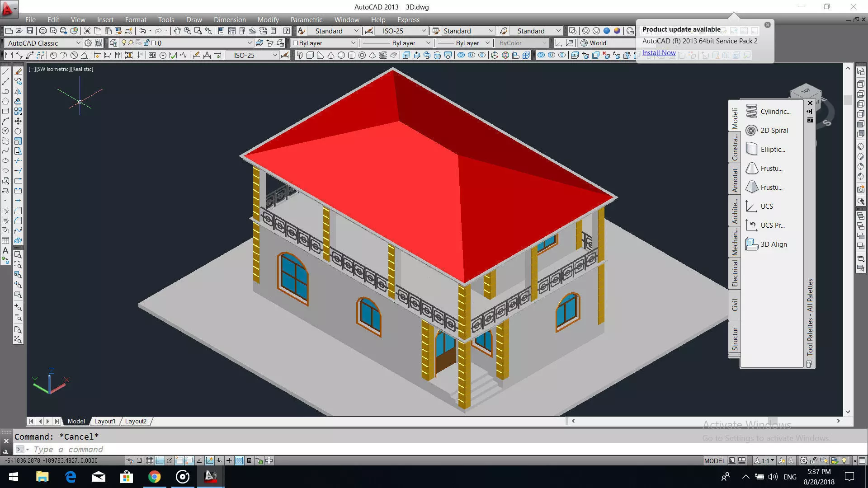Create a Cone solid from Modeling toolbar

point(331,55)
